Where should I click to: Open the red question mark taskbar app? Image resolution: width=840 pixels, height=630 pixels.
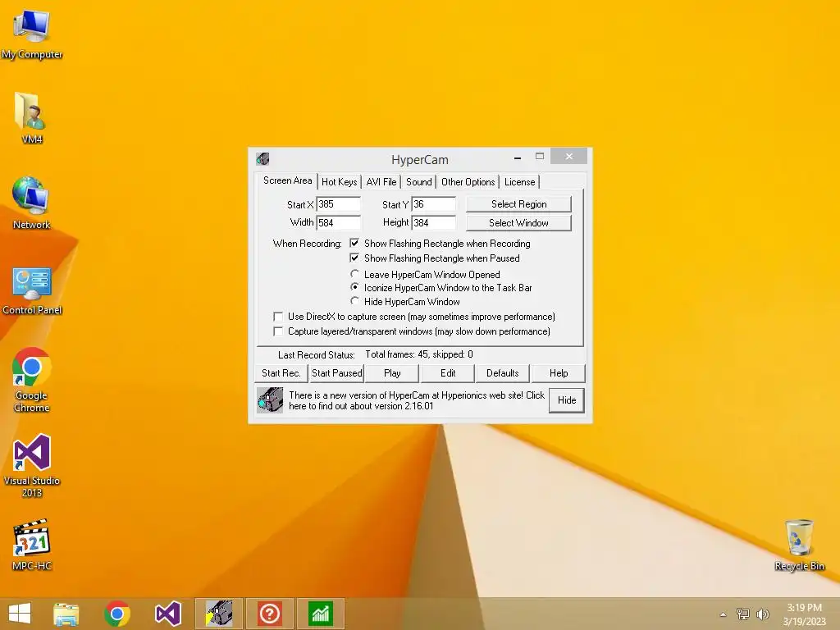point(269,614)
